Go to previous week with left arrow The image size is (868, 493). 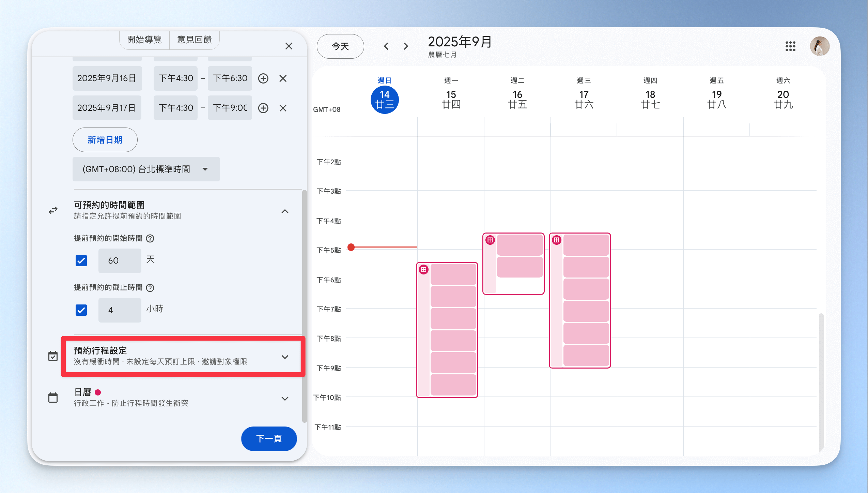click(x=386, y=46)
